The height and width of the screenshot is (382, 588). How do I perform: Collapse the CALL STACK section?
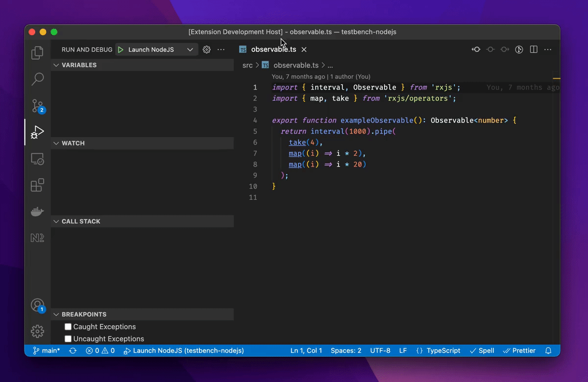click(x=142, y=221)
